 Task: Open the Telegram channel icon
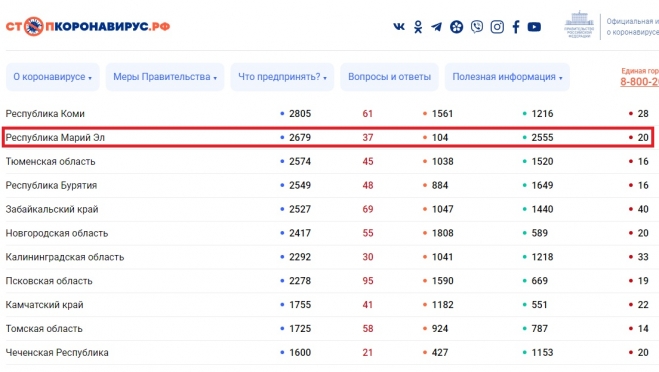click(x=437, y=27)
